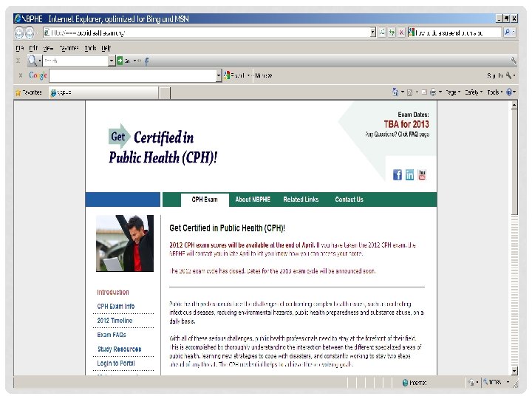Click the scroll up arrow of page scrollbar
Screen dimensions: 532x399
point(514,106)
